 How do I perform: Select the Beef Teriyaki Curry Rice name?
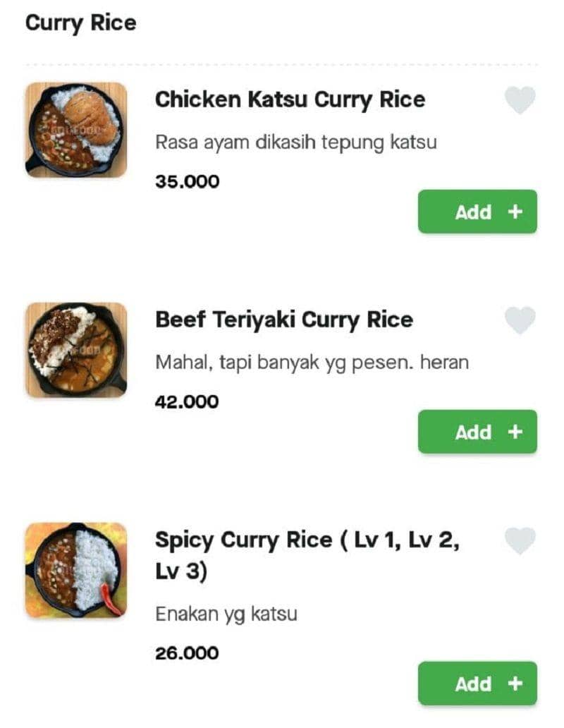coord(283,320)
